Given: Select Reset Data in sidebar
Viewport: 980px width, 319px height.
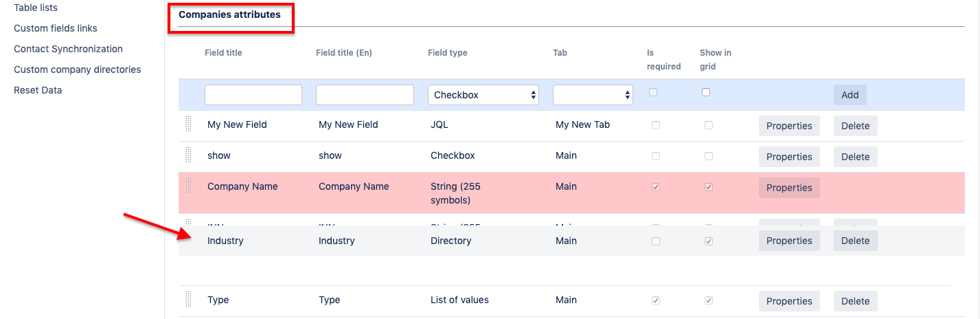Looking at the screenshot, I should tap(38, 90).
